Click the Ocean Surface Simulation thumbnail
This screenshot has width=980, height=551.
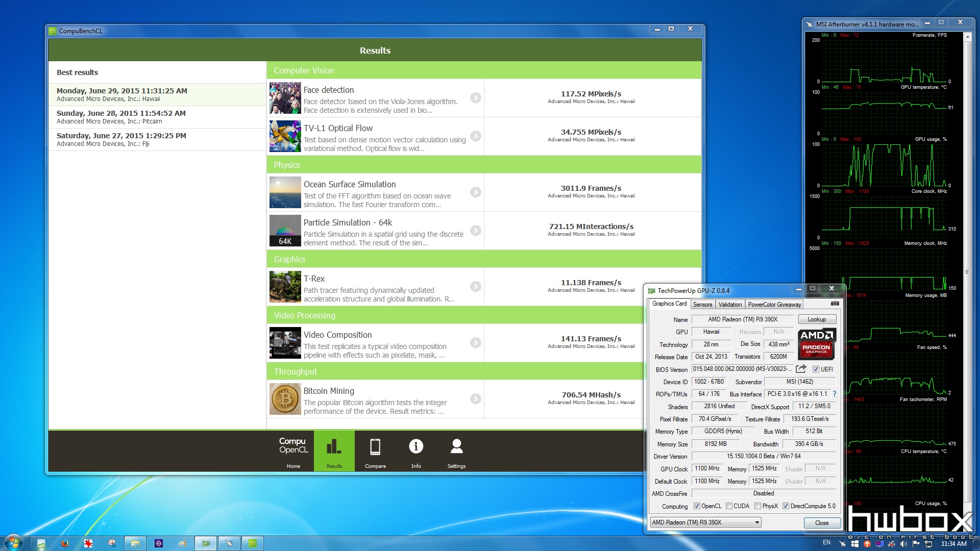[x=285, y=192]
